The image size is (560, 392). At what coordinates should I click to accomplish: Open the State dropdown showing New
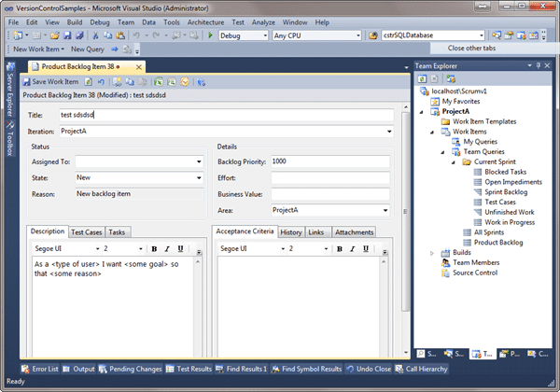coord(199,177)
